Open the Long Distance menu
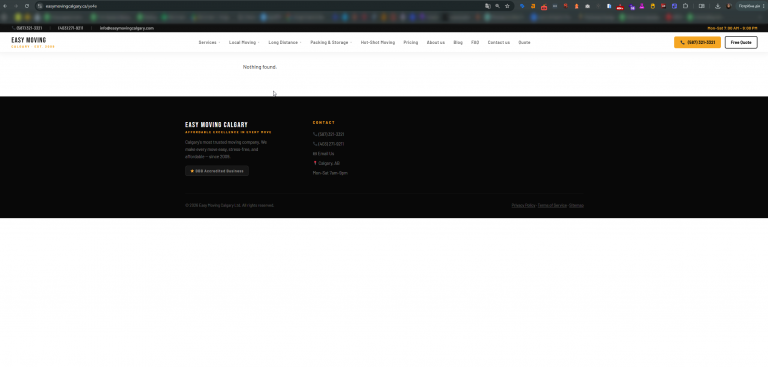 coord(285,43)
